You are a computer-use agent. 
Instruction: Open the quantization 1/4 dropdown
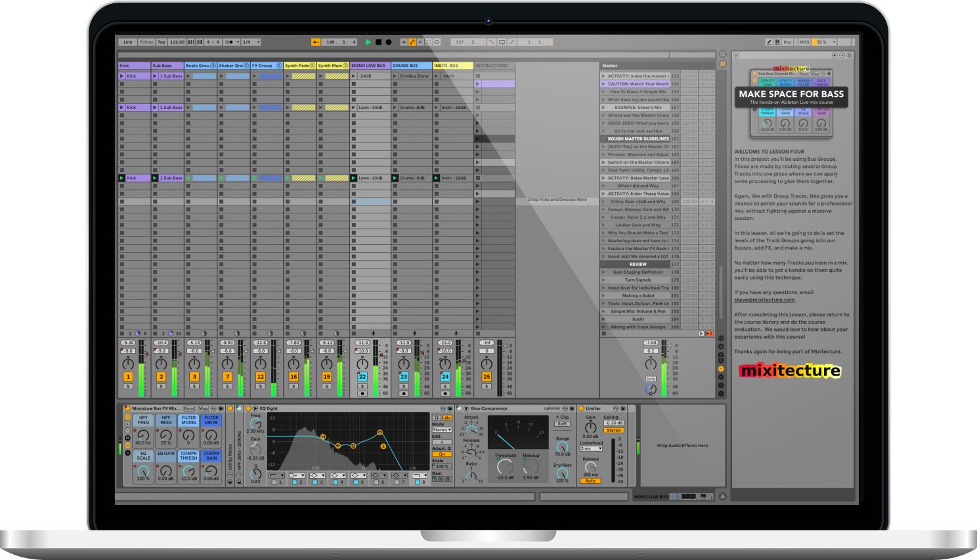click(x=251, y=42)
